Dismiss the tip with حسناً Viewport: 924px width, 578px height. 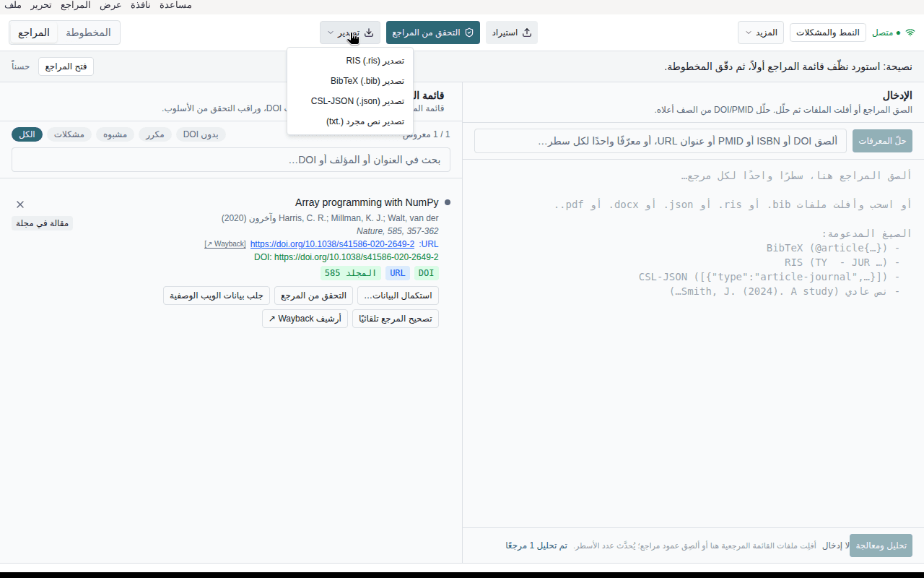[21, 66]
